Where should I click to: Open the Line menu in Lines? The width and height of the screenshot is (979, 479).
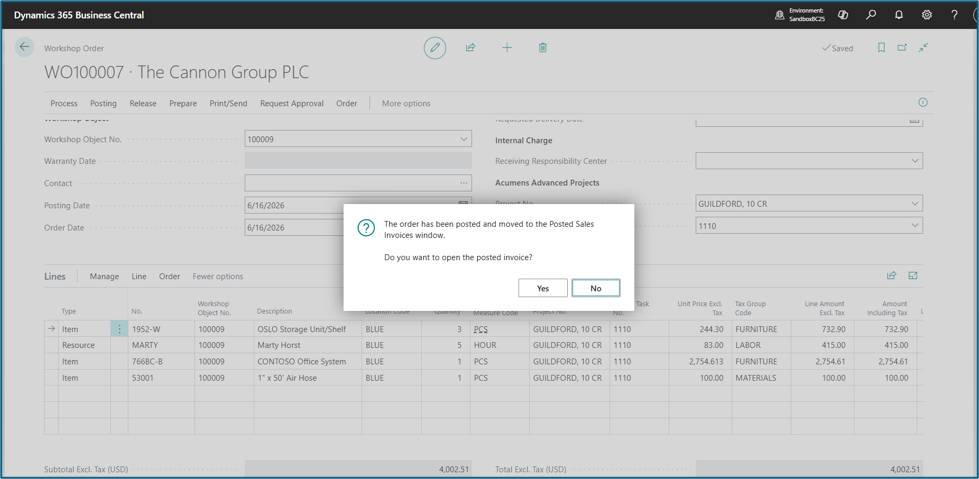139,276
